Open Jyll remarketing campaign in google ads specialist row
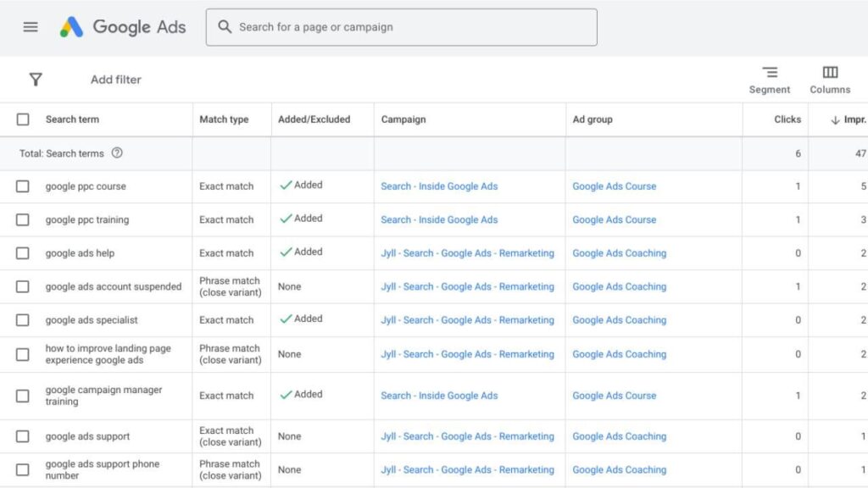This screenshot has height=488, width=868. point(467,320)
